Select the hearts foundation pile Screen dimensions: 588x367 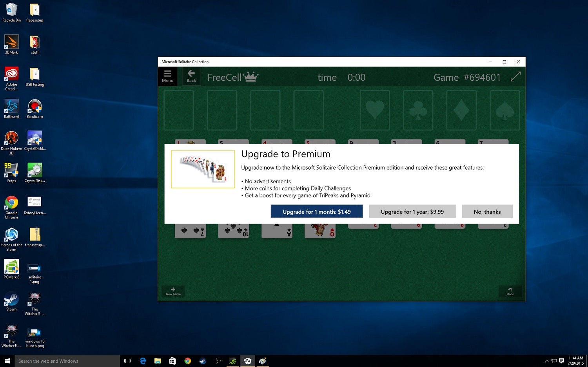point(375,110)
